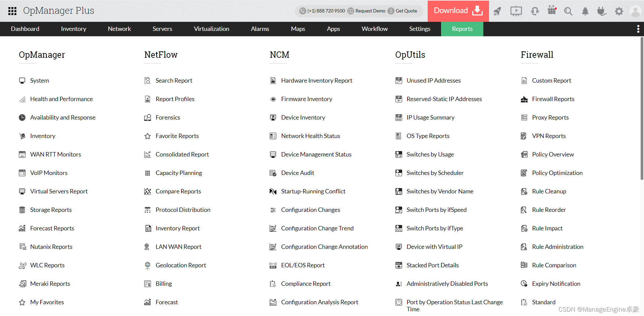This screenshot has width=644, height=316.
Task: Select the Alarms tab
Action: [260, 29]
